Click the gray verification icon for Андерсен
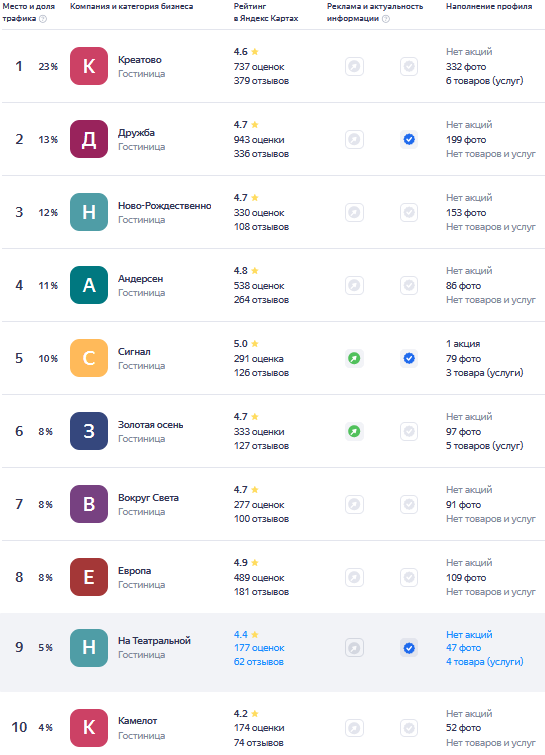Screen dimensions: 545x755 click(x=409, y=286)
